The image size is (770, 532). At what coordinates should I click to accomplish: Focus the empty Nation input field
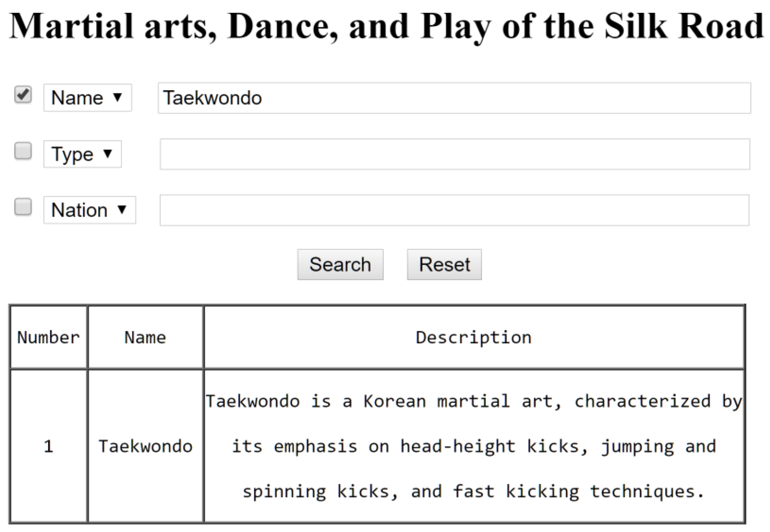click(454, 210)
